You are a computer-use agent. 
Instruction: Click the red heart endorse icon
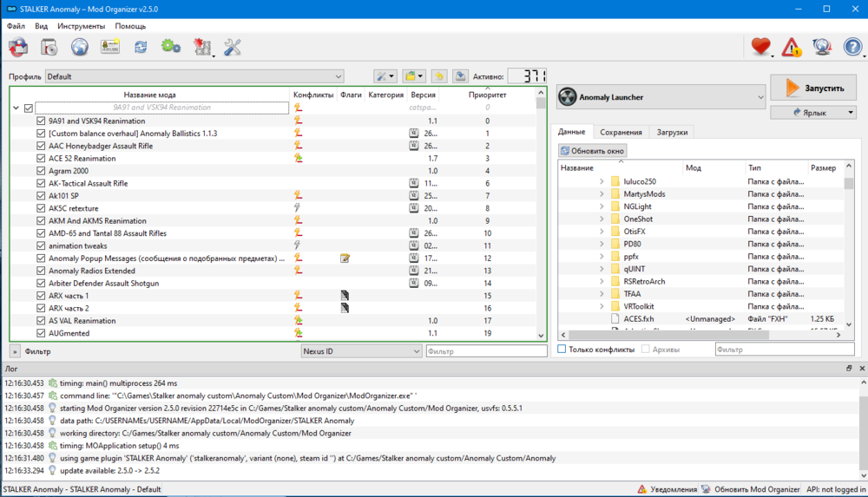tap(760, 48)
